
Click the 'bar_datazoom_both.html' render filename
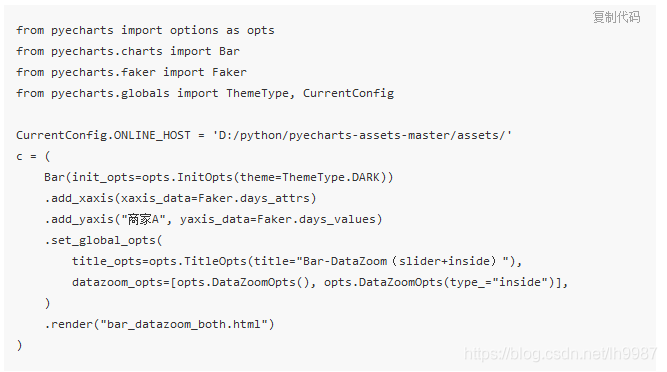coord(184,324)
